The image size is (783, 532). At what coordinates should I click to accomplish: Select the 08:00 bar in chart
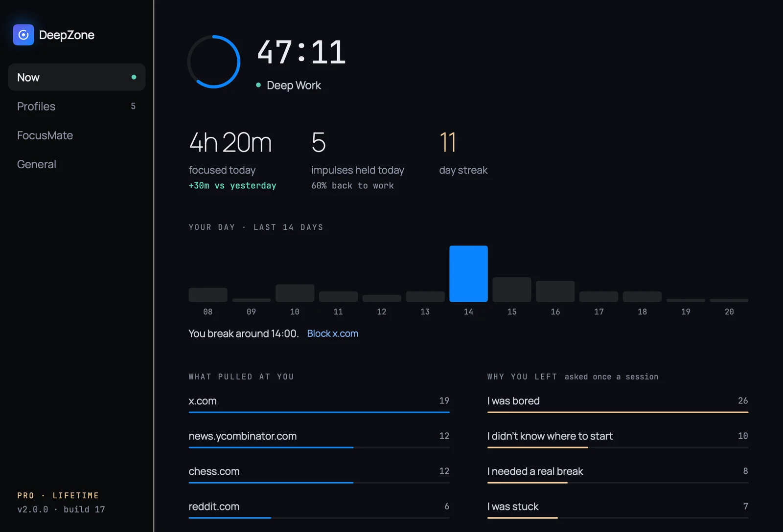(x=208, y=295)
